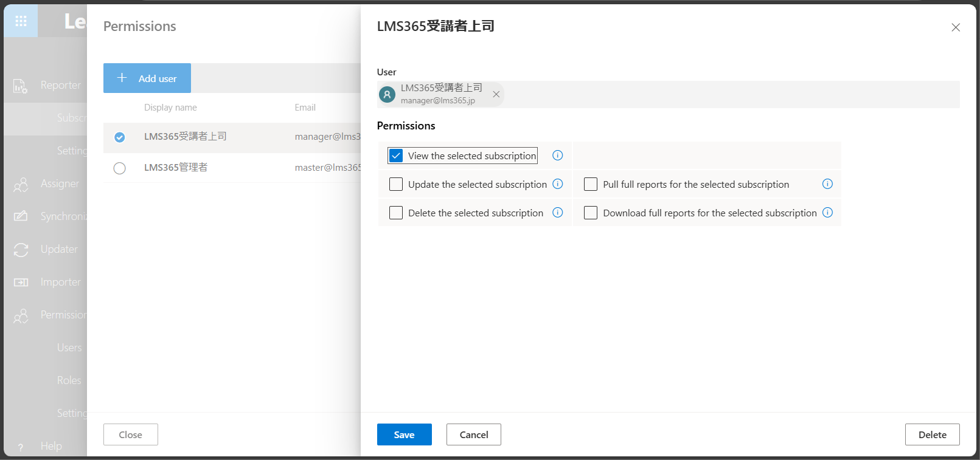The height and width of the screenshot is (460, 980).
Task: Click the Synchronizer sidebar icon
Action: tap(21, 216)
